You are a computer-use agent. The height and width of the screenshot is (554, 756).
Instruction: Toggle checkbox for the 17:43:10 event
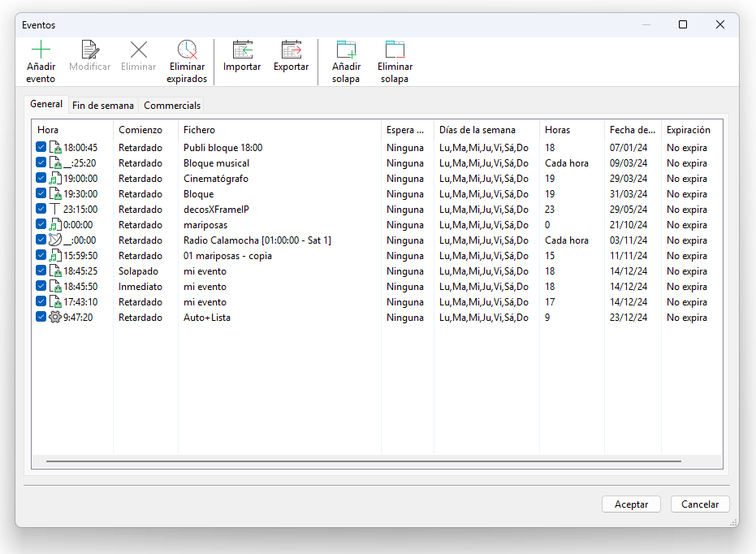[x=41, y=302]
